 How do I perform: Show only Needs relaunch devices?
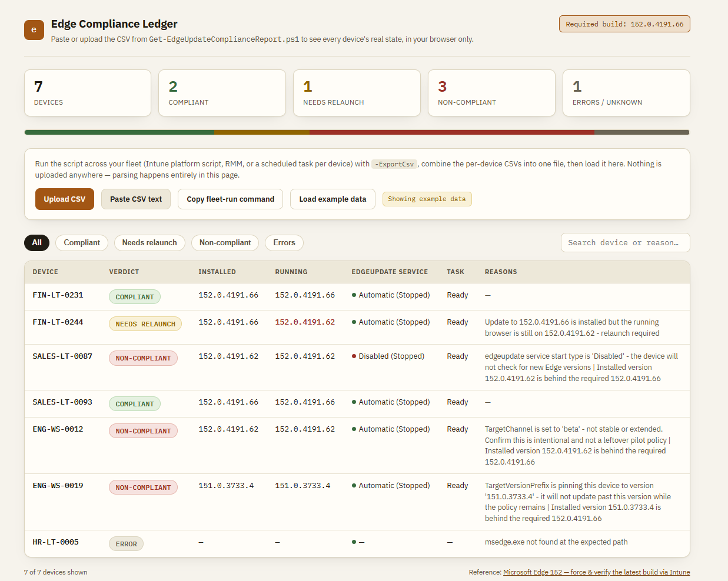(149, 243)
